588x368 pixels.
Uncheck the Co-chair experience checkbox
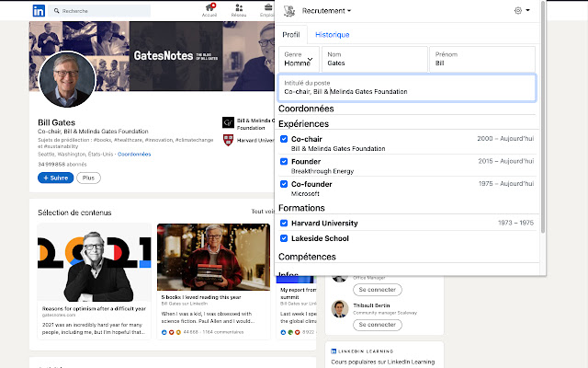click(x=284, y=139)
